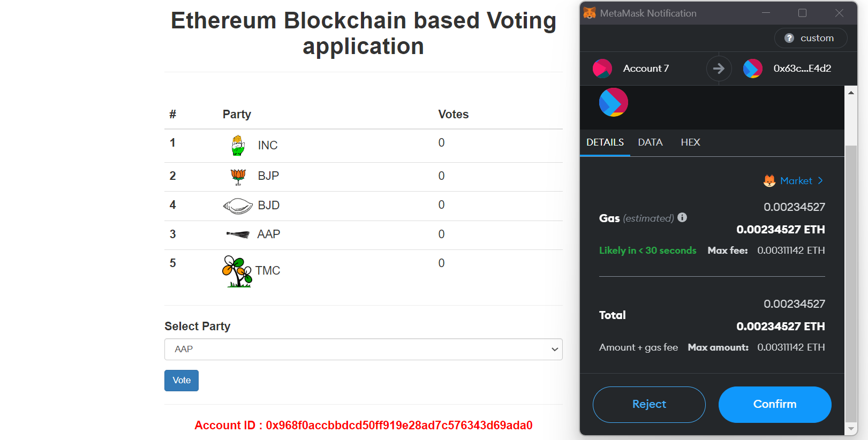Click the Account 7 avatar icon
This screenshot has width=868, height=440.
coord(602,69)
